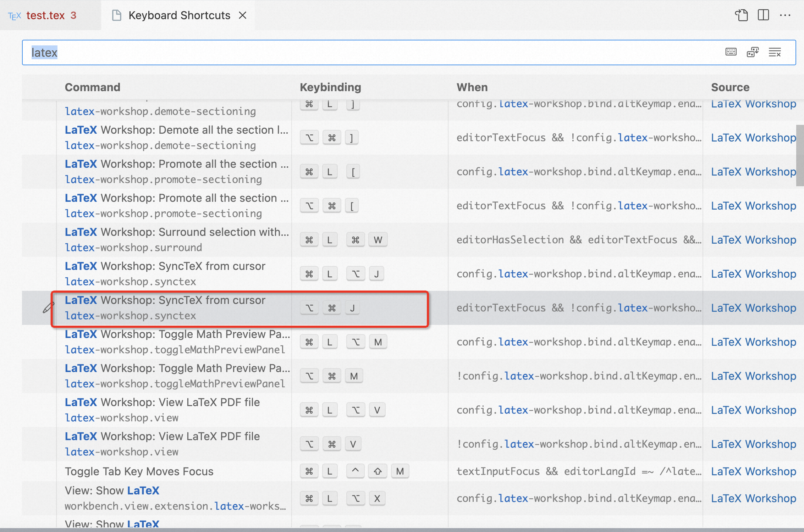Click workbench.view.extension.latex-works… ID text
The height and width of the screenshot is (532, 804).
pyautogui.click(x=175, y=506)
